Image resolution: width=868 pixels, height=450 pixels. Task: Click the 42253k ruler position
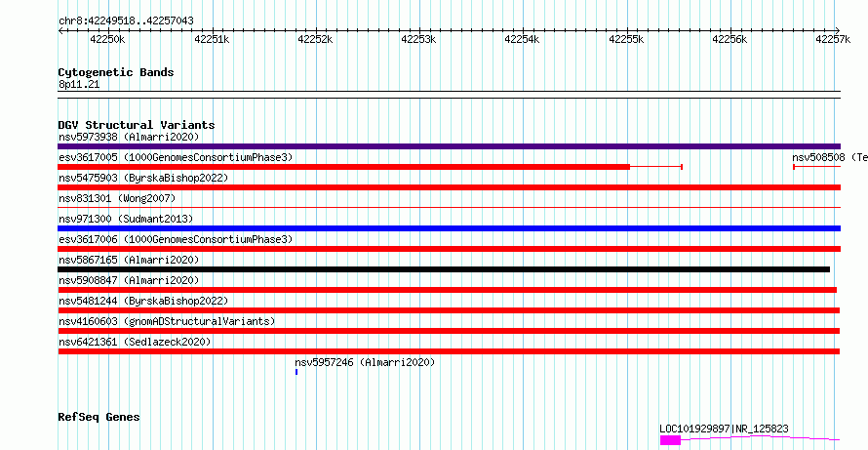tap(419, 39)
